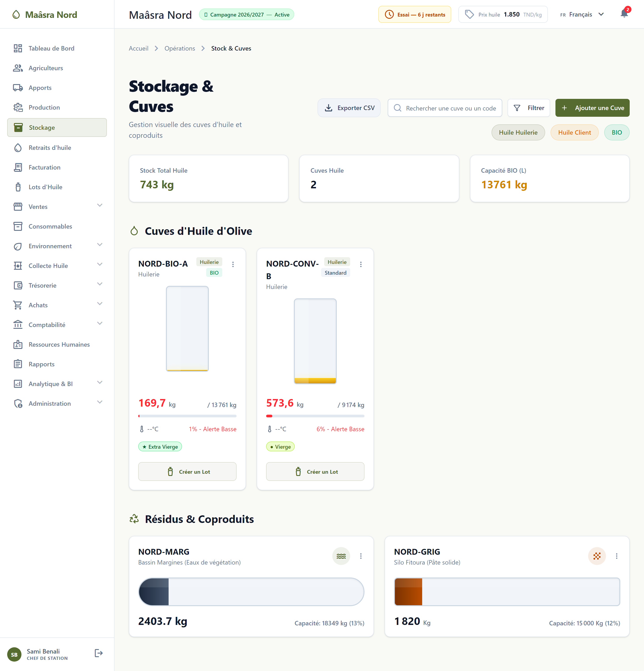
Task: Click the Facturation receipt icon
Action: (x=18, y=167)
